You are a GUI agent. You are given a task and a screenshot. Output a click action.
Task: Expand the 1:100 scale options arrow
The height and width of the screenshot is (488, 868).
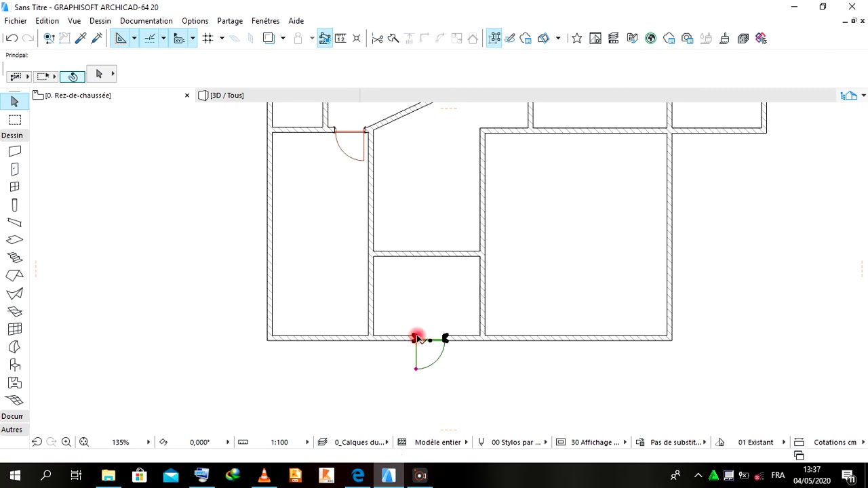coord(307,443)
